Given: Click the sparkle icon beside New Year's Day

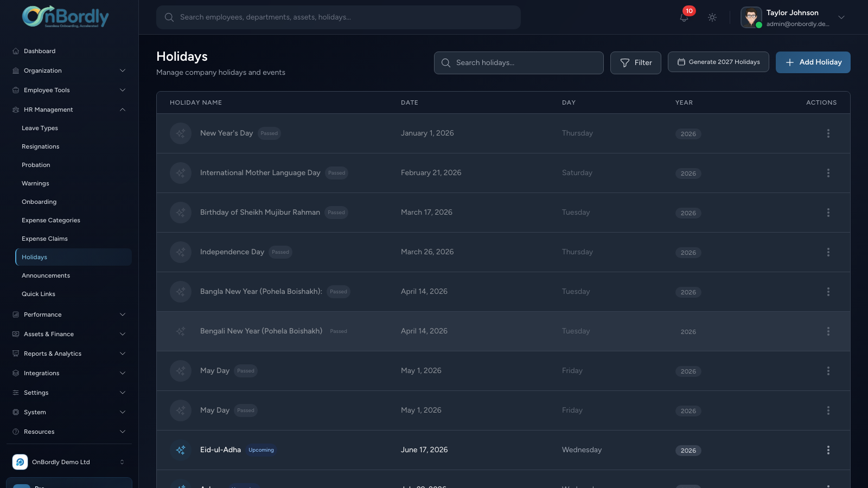Looking at the screenshot, I should point(181,133).
